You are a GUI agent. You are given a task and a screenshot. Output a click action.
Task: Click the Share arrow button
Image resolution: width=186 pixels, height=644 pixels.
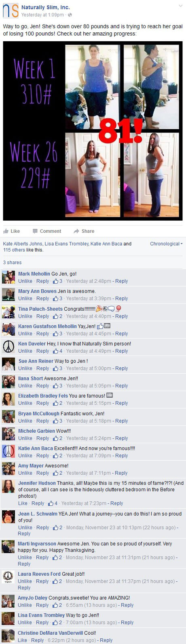pyautogui.click(x=84, y=231)
